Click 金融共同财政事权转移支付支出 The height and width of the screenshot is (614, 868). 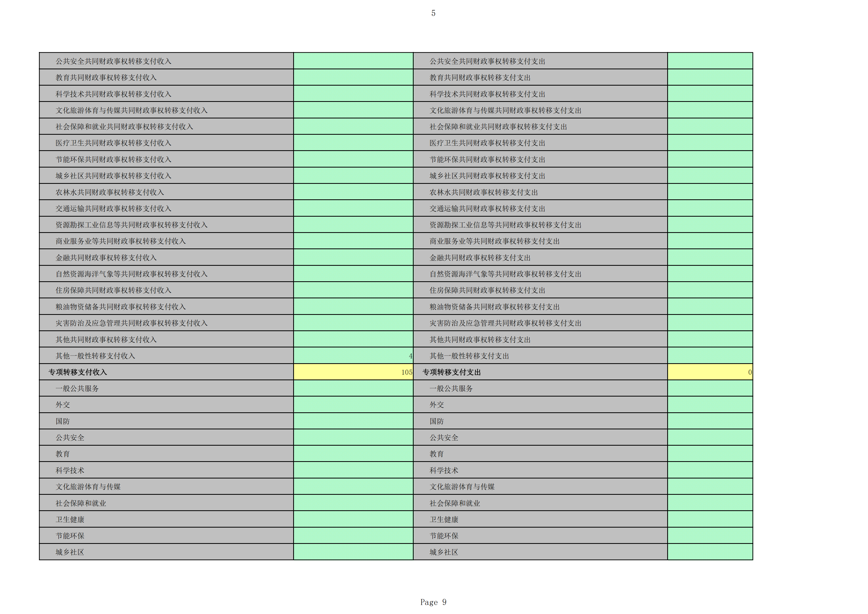click(x=480, y=258)
